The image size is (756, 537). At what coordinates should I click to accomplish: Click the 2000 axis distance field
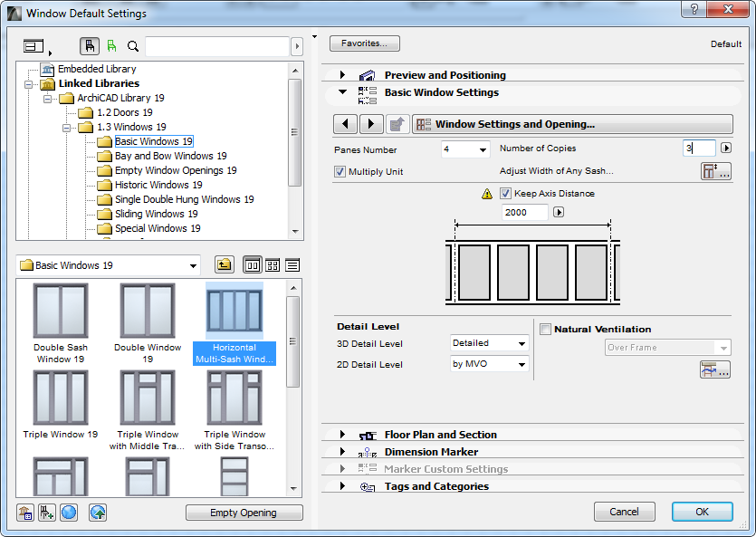[524, 212]
